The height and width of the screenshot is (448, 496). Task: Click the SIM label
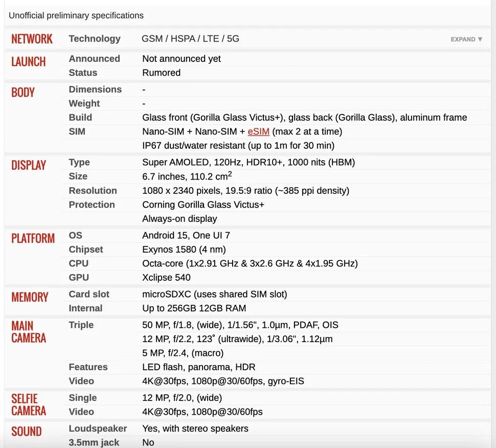point(77,131)
